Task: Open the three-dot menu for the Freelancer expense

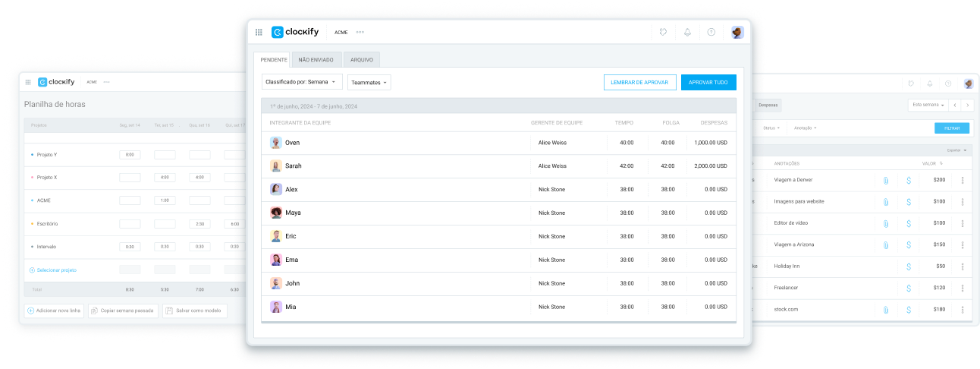Action: (x=963, y=288)
